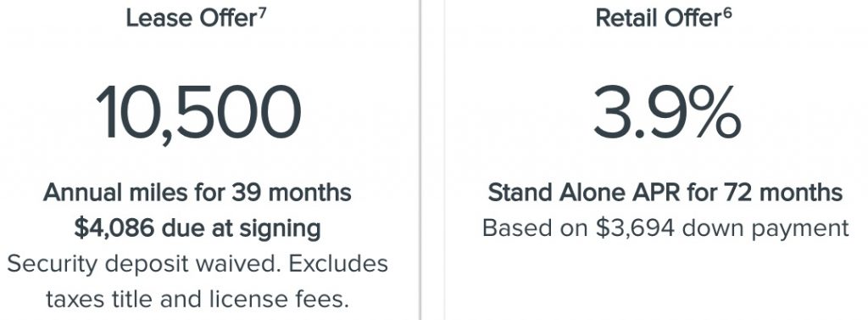Select the Retail Offer heading

658,19
